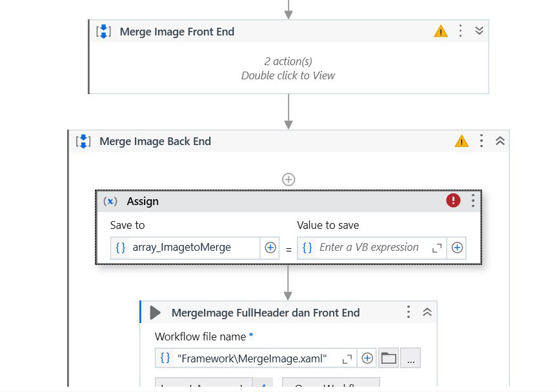Expand the Workflow file name expression editor
This screenshot has width=557, height=392.
point(347,359)
